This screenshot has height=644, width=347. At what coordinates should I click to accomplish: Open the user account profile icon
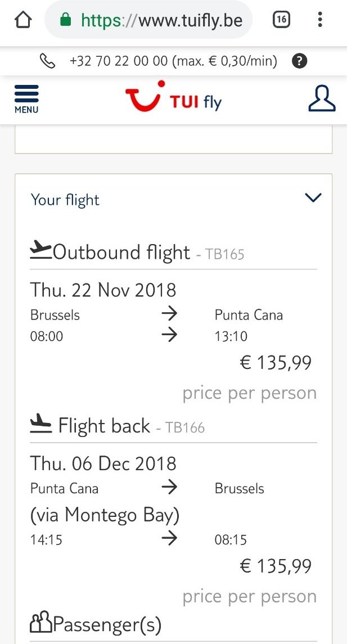(322, 98)
